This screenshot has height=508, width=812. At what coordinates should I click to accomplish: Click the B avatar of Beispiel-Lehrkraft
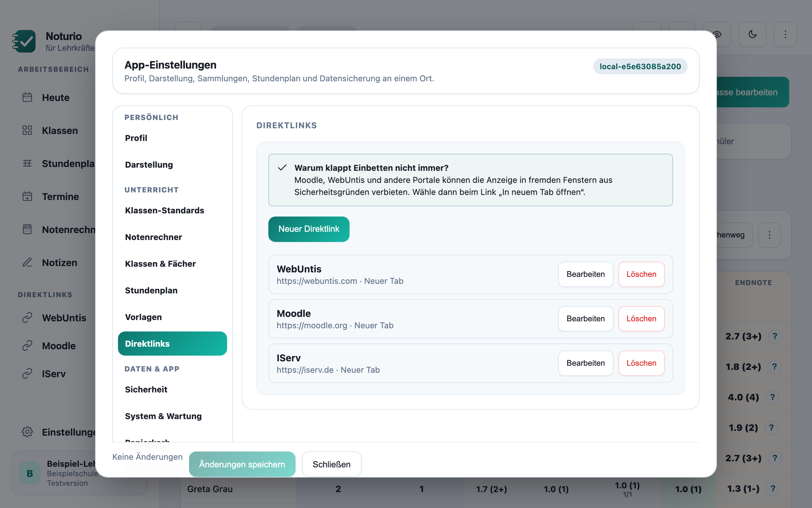pos(30,473)
